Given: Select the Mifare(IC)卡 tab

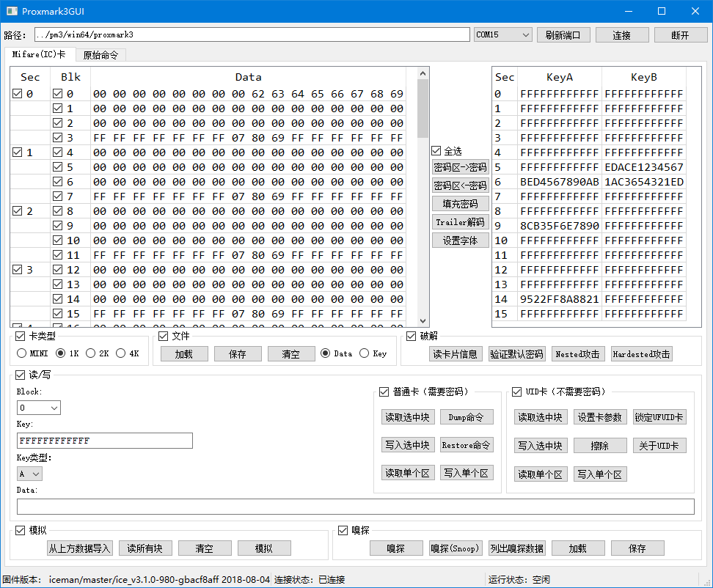Looking at the screenshot, I should click(39, 55).
